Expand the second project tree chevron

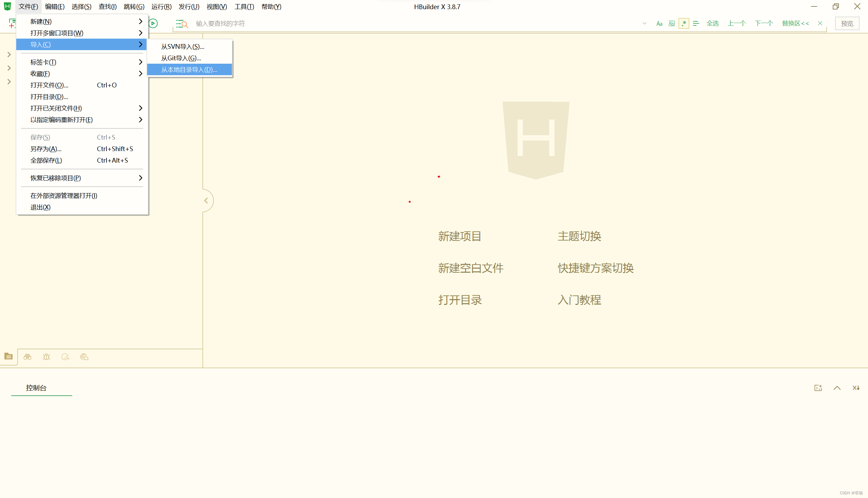tap(9, 68)
